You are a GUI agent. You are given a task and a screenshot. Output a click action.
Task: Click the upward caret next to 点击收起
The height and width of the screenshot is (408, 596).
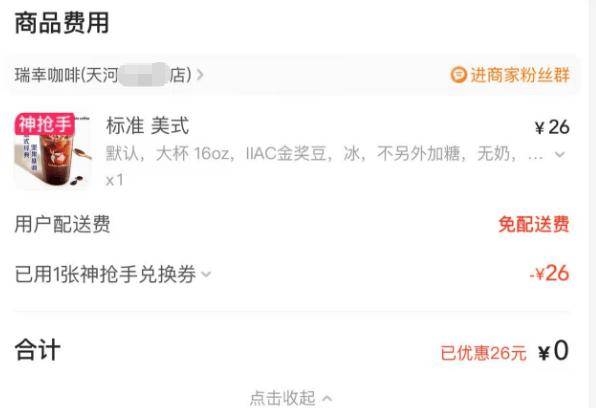coord(327,398)
